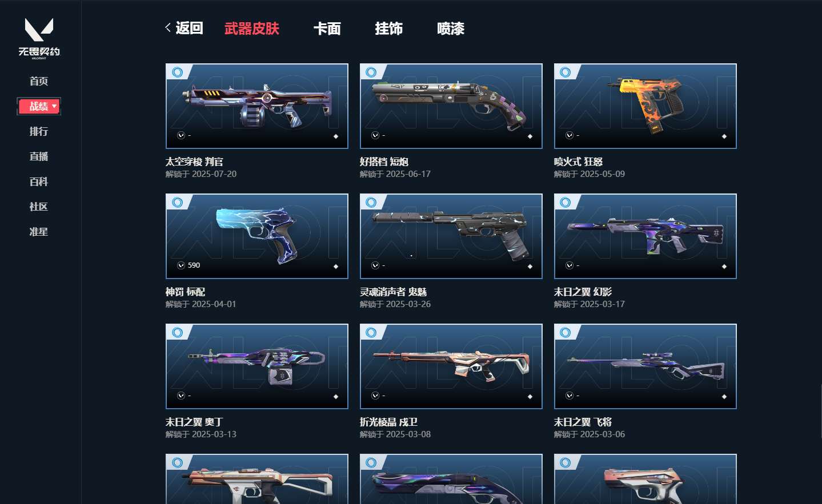822x504 pixels.
Task: Click blue circle badge on 太空穿梭 判官 card
Action: [x=178, y=72]
